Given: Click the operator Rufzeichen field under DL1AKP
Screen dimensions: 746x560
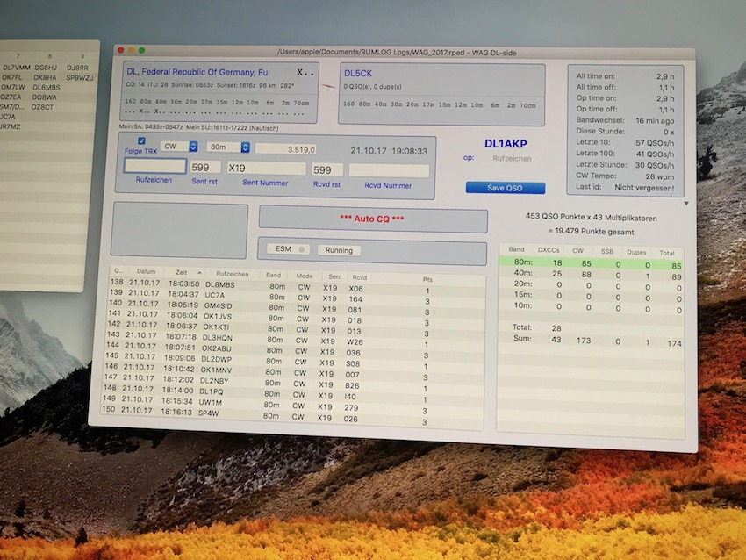Looking at the screenshot, I should click(512, 159).
